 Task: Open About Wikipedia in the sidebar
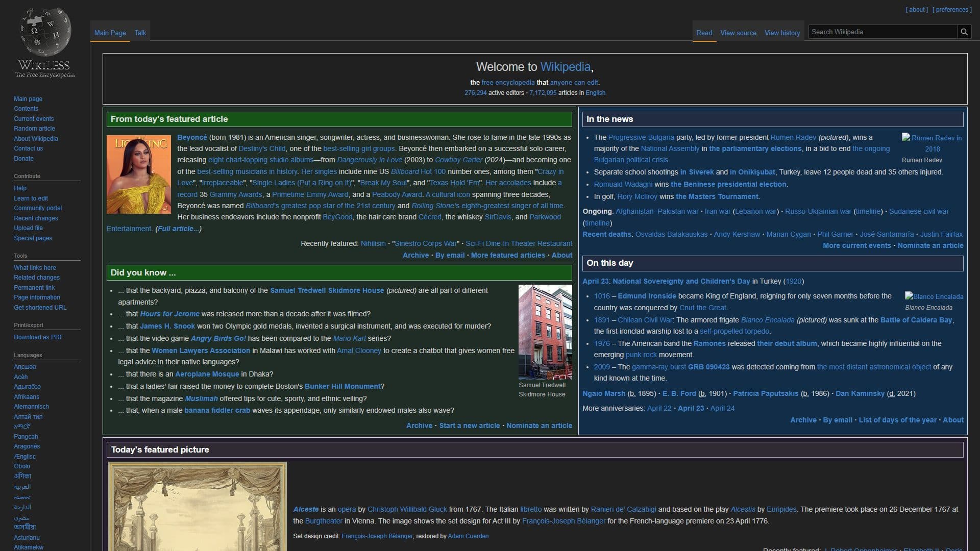[x=36, y=139]
